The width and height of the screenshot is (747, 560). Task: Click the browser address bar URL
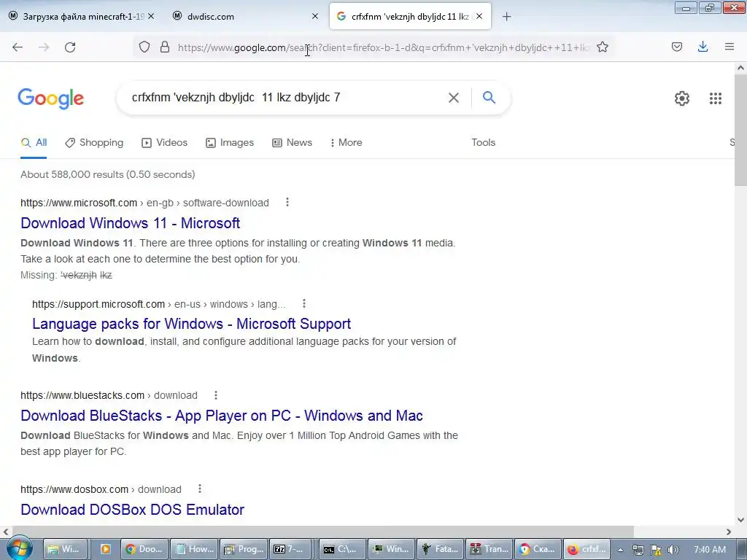pyautogui.click(x=384, y=47)
